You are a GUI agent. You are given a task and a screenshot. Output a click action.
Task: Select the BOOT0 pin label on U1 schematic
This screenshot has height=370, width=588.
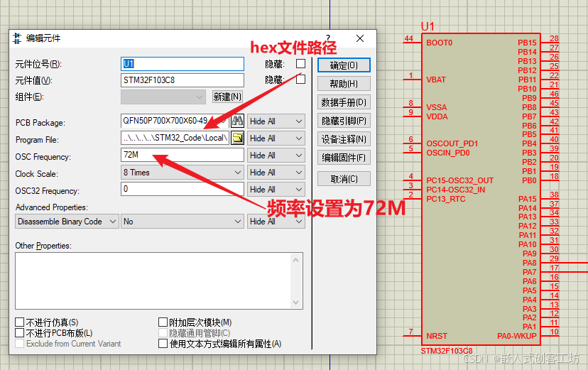439,43
